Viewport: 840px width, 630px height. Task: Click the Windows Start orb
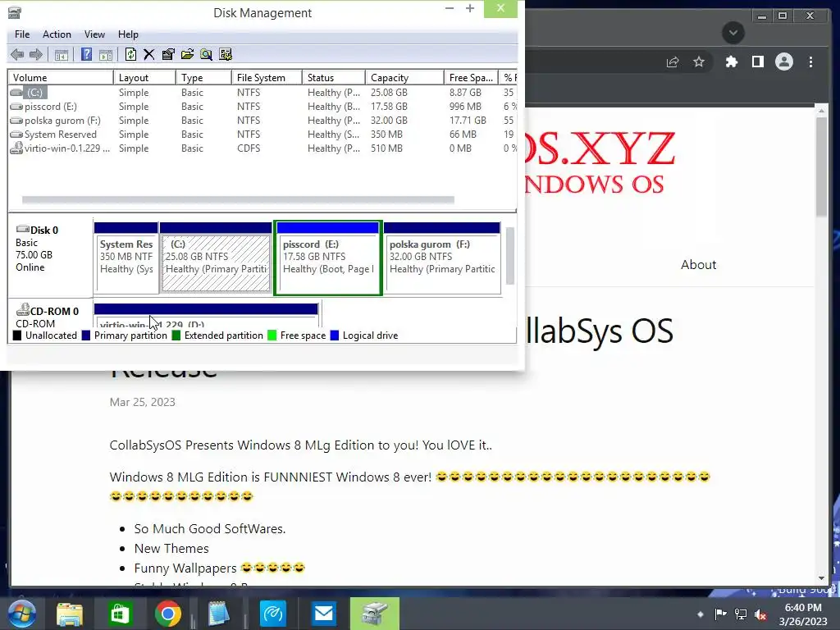click(x=22, y=614)
